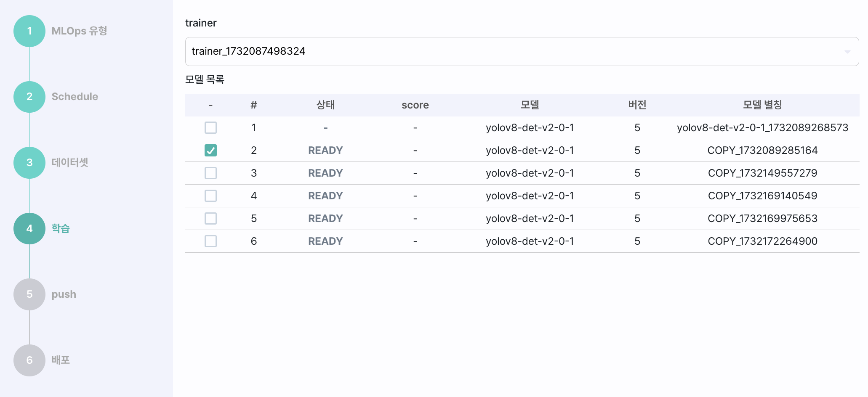The height and width of the screenshot is (397, 868).
Task: Go to the Schedule step label
Action: pos(75,96)
